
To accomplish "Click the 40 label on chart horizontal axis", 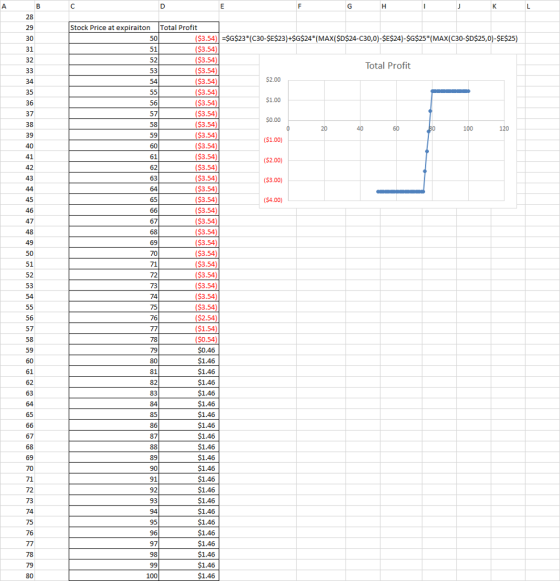I will pyautogui.click(x=360, y=129).
